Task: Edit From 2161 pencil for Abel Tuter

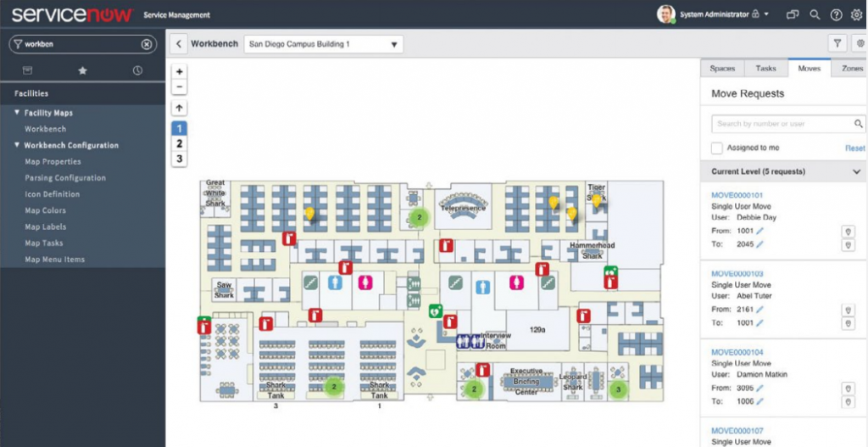Action: (759, 309)
